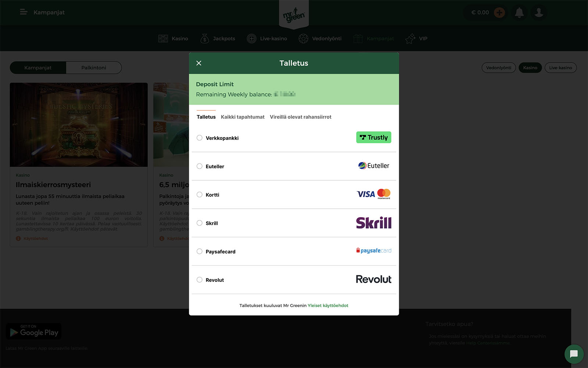This screenshot has height=368, width=588.
Task: Click the orange plus deposit icon
Action: (x=499, y=13)
